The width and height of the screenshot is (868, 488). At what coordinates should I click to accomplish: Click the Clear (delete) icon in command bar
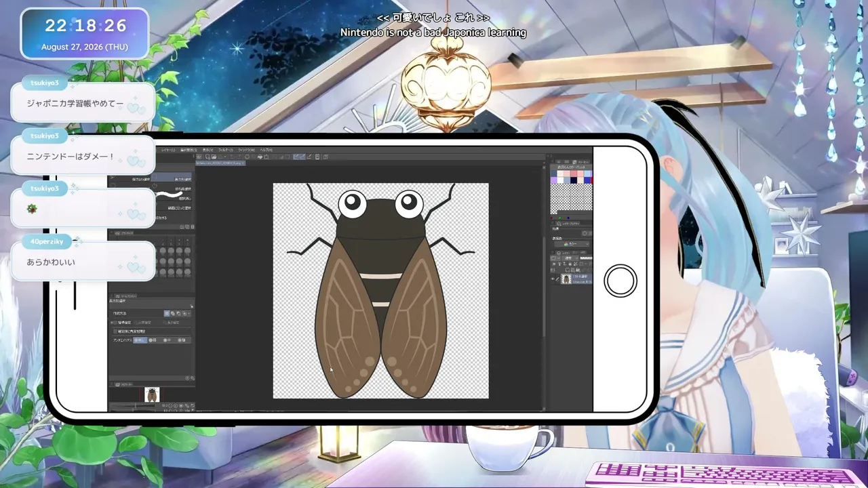[247, 157]
